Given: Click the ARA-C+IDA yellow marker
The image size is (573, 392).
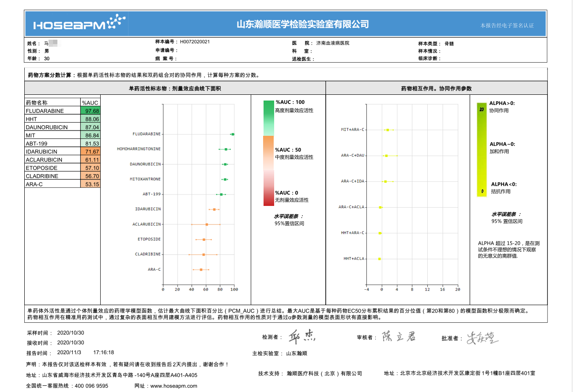Looking at the screenshot, I should click(x=385, y=181).
